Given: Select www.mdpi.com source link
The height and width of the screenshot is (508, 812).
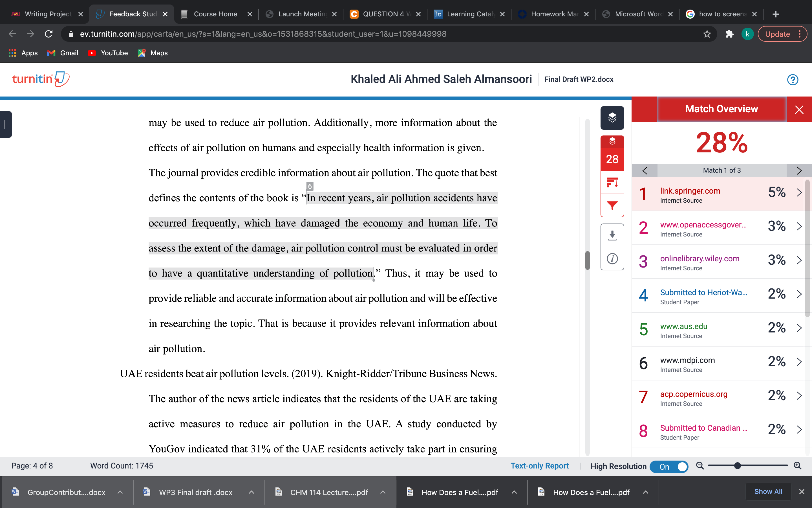Looking at the screenshot, I should (x=687, y=360).
